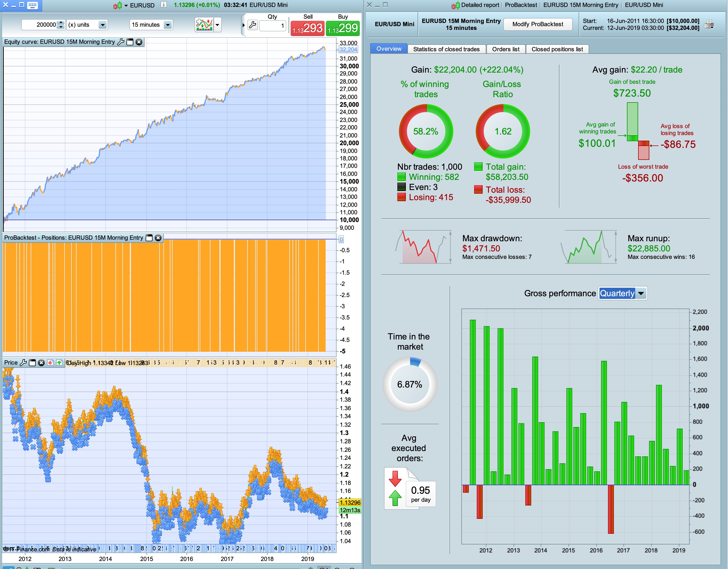Open the (x) units dropdown
728x569 pixels.
coord(103,25)
